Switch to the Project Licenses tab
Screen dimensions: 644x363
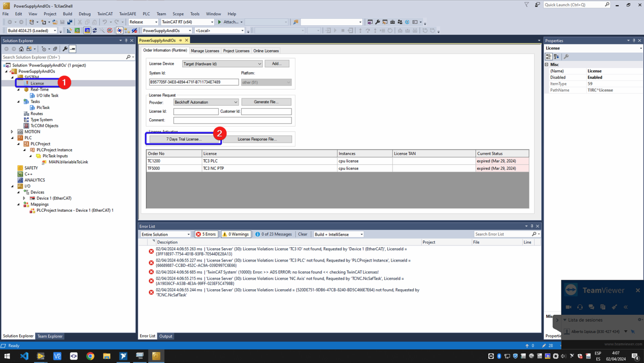(236, 51)
